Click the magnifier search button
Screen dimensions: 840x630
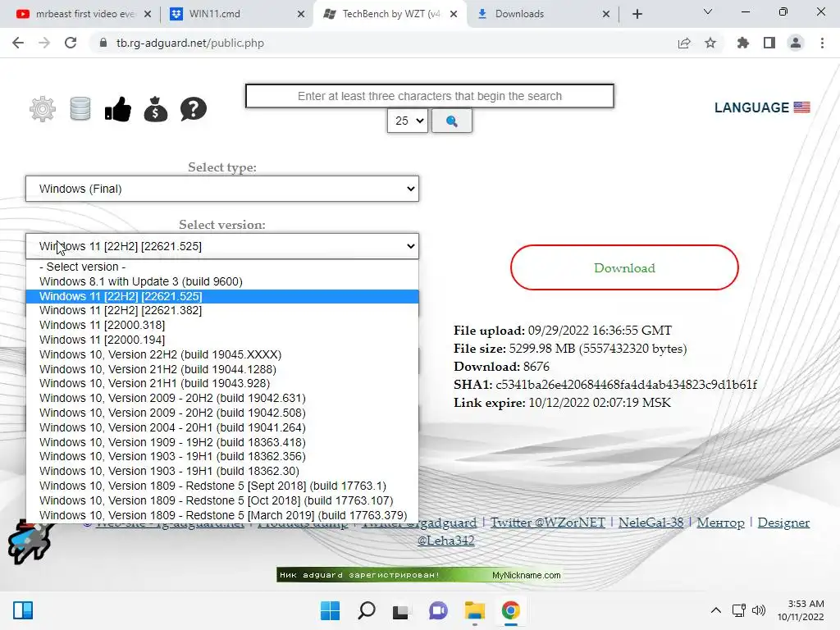[x=452, y=121]
